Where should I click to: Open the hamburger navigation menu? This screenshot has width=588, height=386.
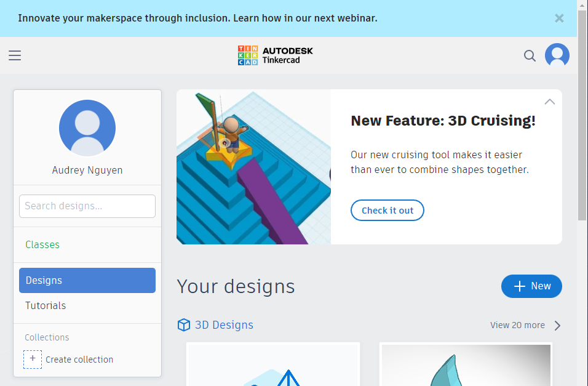pyautogui.click(x=15, y=55)
